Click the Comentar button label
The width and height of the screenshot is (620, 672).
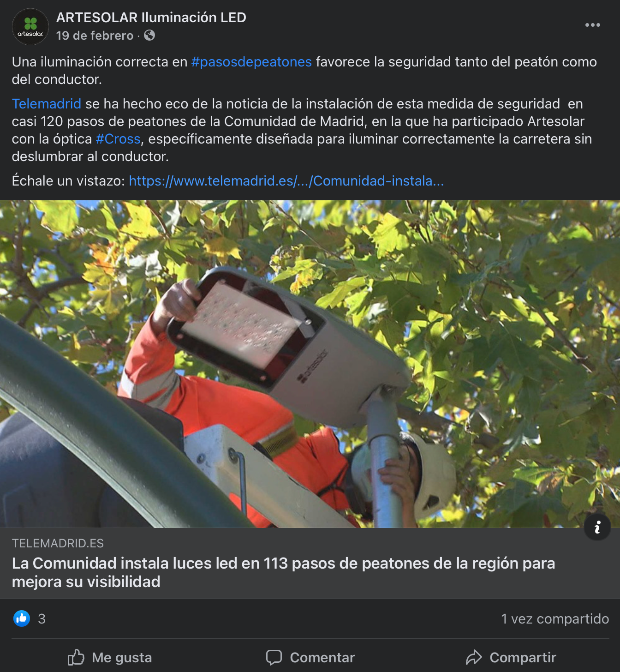pyautogui.click(x=322, y=657)
